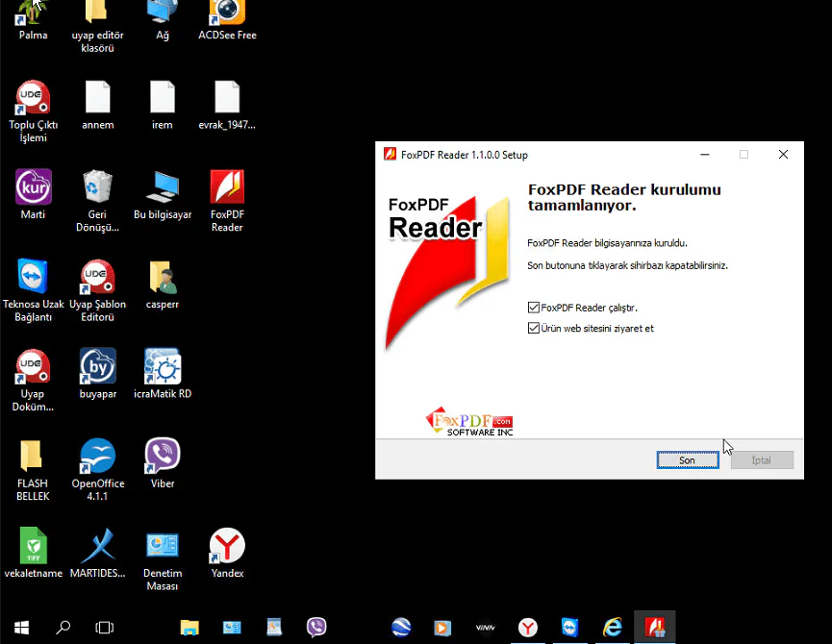Select the 'Bu bilgisayar' desktop icon
The width and height of the screenshot is (832, 644).
(x=163, y=194)
